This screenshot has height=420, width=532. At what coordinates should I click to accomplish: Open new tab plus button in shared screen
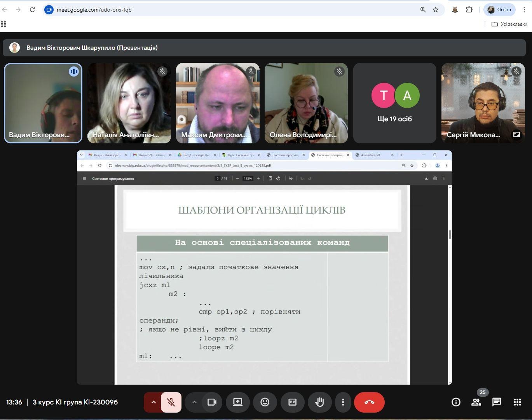coord(401,155)
